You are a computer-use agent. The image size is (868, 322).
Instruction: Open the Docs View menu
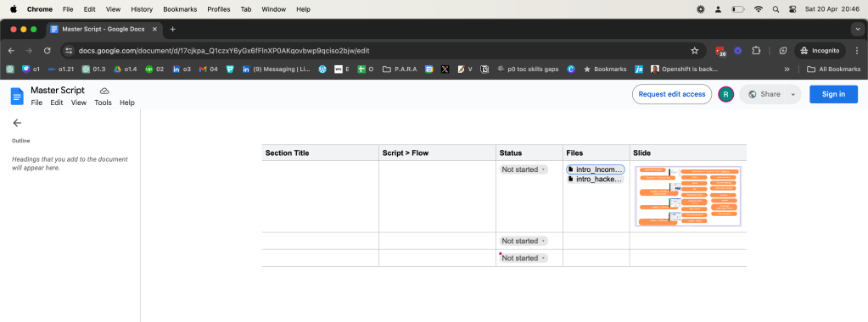click(x=79, y=103)
